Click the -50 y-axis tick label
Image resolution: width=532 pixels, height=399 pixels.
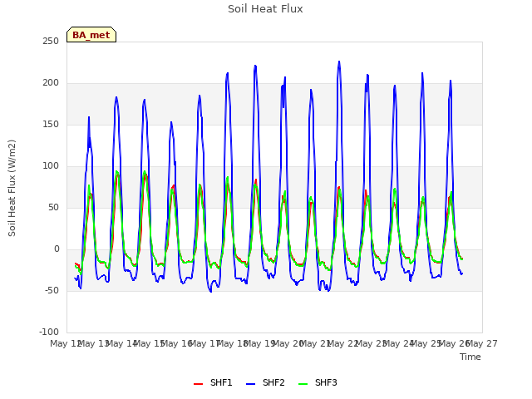[52, 291]
